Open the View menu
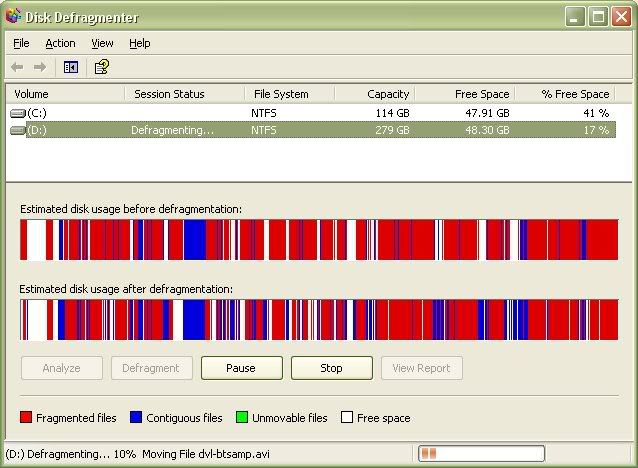The width and height of the screenshot is (638, 468). 102,43
